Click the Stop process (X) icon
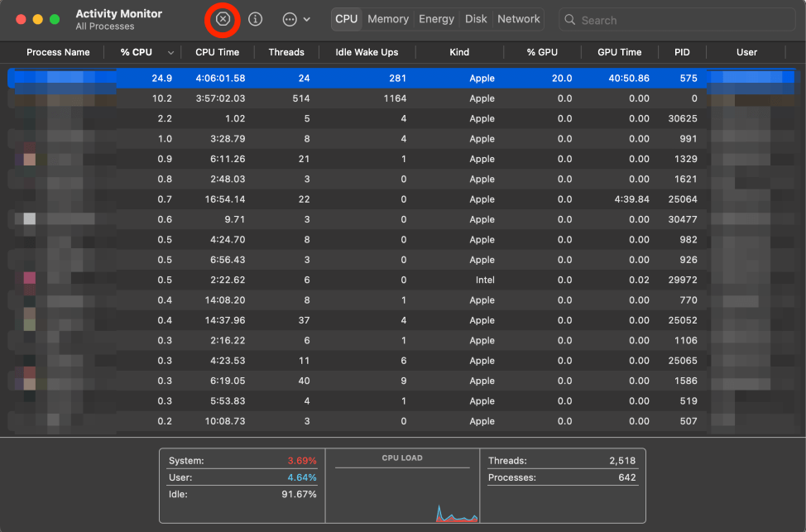806x532 pixels. coord(223,19)
